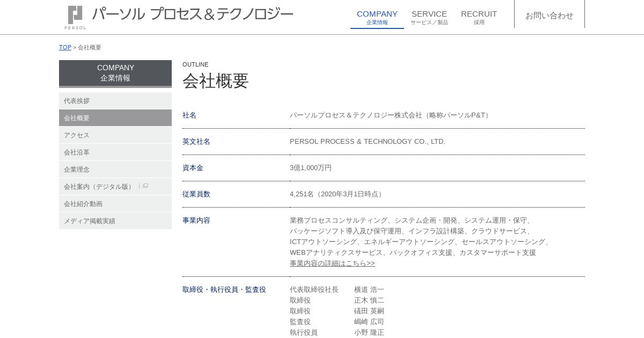This screenshot has width=644, height=338.
Task: Click the 社名 row label
Action: coord(189,115)
